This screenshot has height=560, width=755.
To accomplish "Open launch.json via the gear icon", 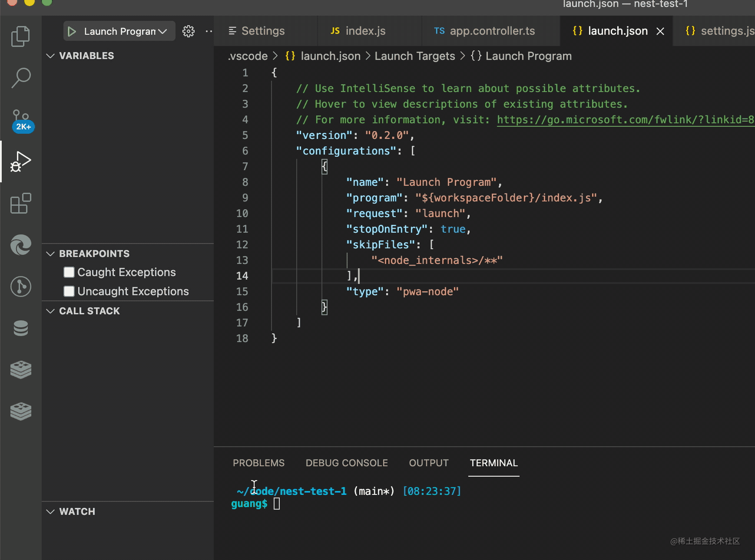I will click(x=188, y=31).
